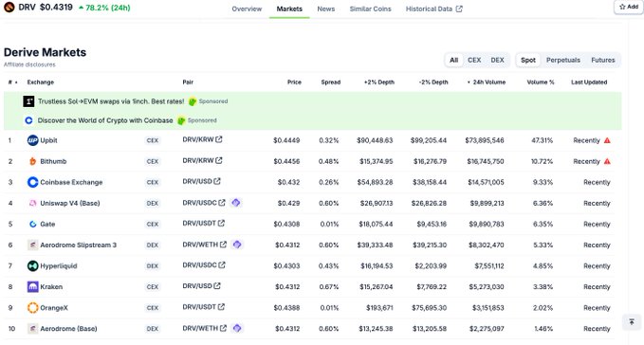Image resolution: width=644 pixels, height=345 pixels.
Task: Click Kraken exchange logo
Action: point(32,287)
